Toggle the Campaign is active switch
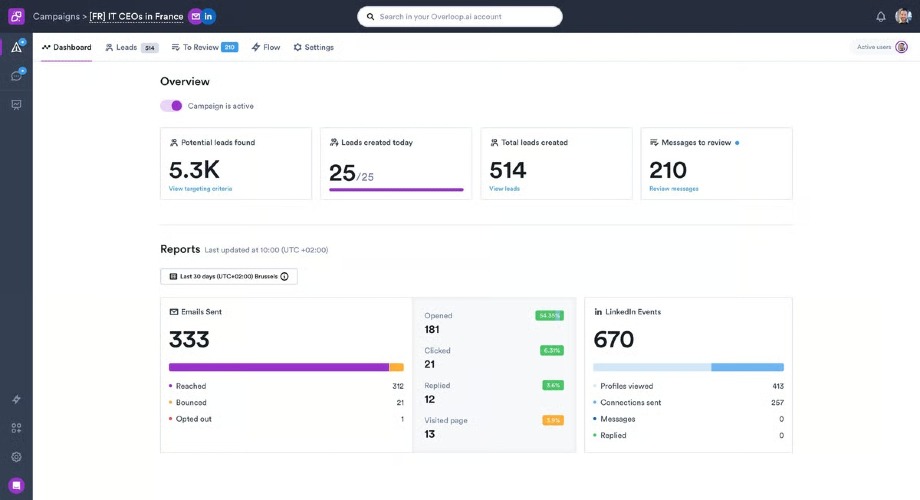 (x=171, y=106)
